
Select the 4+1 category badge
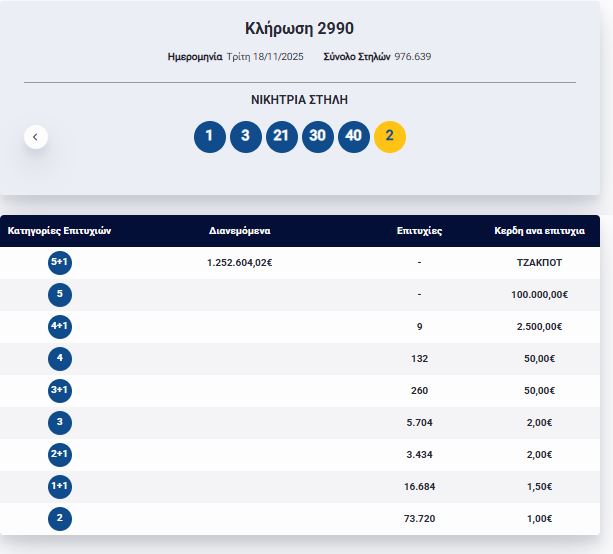[60, 327]
